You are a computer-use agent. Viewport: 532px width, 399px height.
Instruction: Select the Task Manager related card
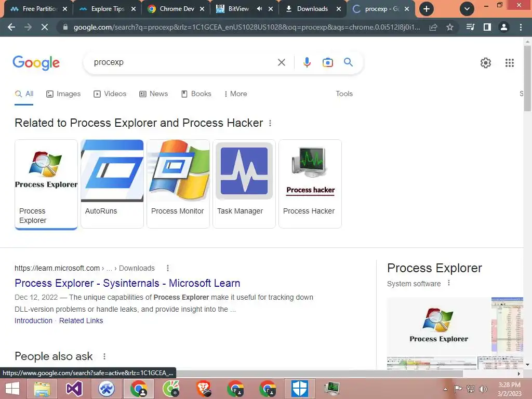click(244, 184)
